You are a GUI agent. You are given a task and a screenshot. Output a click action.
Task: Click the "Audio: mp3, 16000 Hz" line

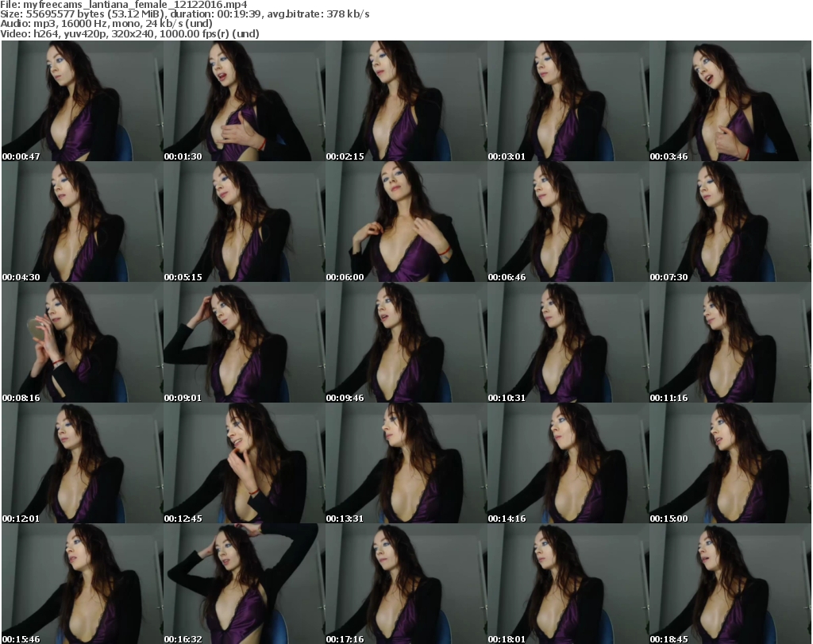click(x=106, y=24)
